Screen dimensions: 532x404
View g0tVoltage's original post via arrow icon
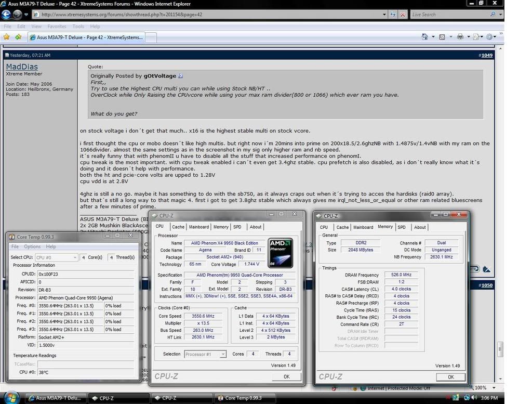click(x=180, y=76)
